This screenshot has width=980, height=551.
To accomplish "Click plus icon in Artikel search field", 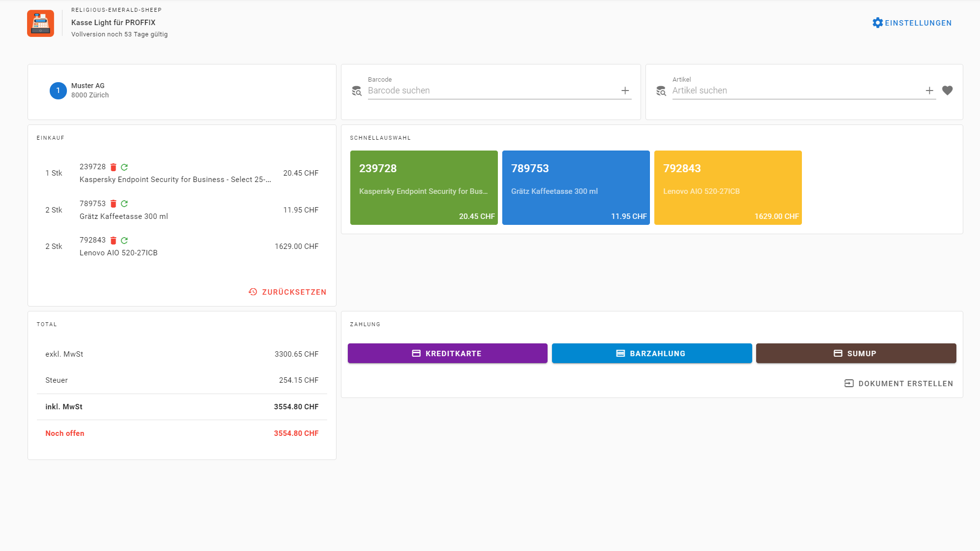I will tap(929, 91).
